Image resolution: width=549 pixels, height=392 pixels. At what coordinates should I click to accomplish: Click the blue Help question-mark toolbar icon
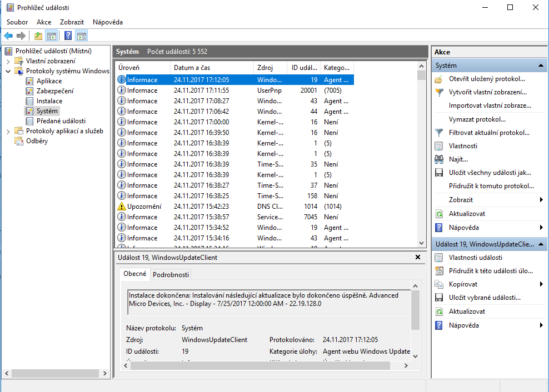pos(68,36)
